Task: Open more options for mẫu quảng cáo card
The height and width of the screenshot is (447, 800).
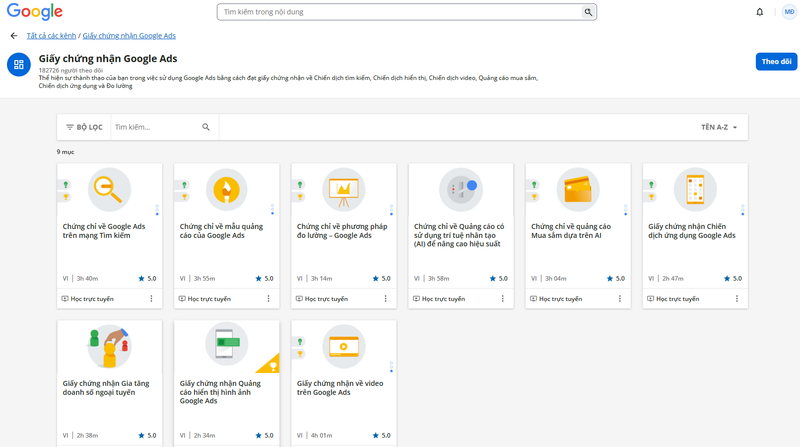Action: (x=268, y=299)
